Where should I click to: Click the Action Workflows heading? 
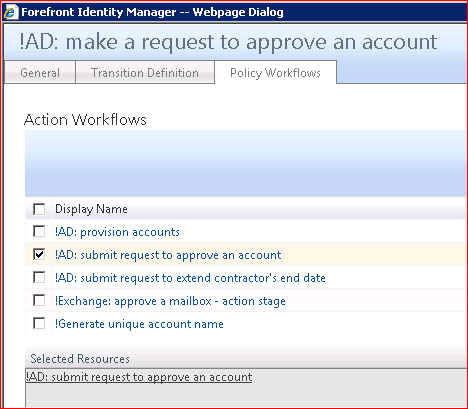[x=85, y=120]
